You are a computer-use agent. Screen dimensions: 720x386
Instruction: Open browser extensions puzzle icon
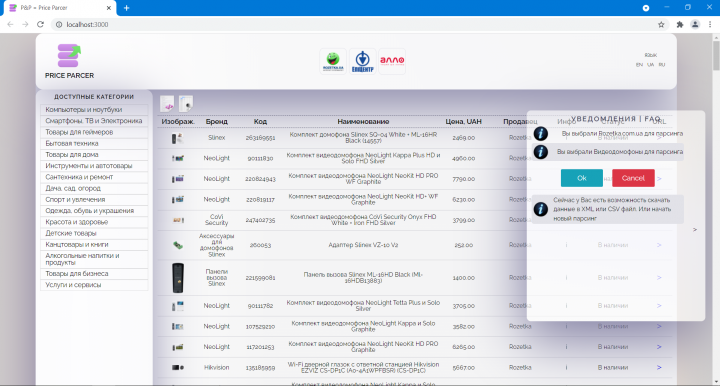point(680,24)
